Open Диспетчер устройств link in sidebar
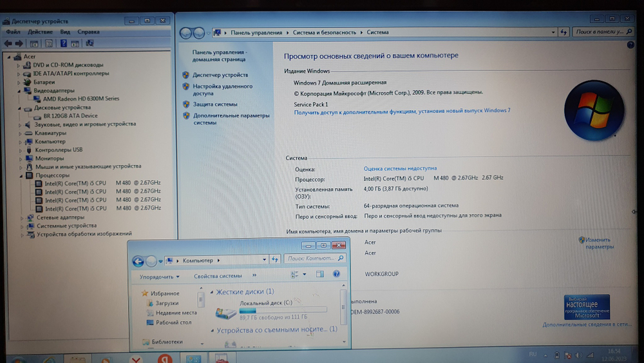 pyautogui.click(x=220, y=75)
